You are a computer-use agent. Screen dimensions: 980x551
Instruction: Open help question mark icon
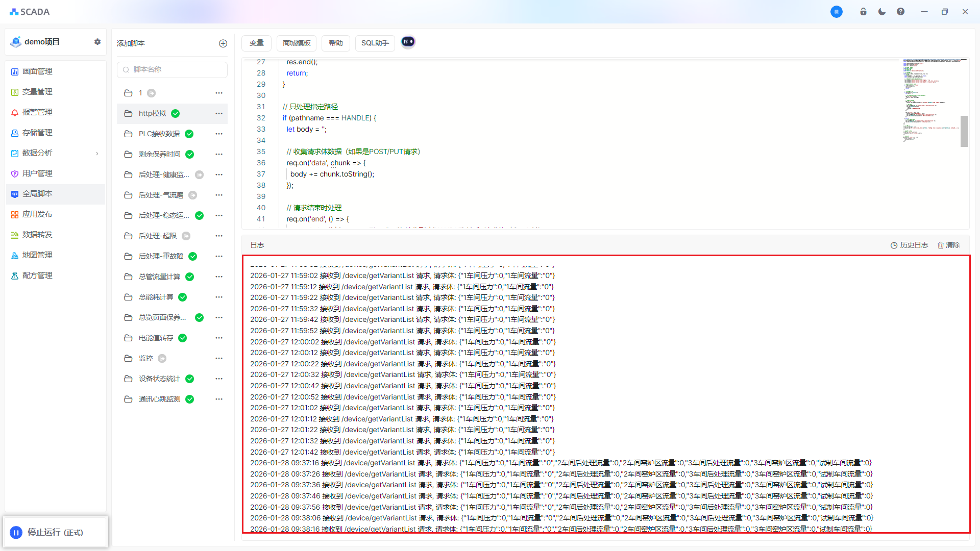pyautogui.click(x=900, y=12)
